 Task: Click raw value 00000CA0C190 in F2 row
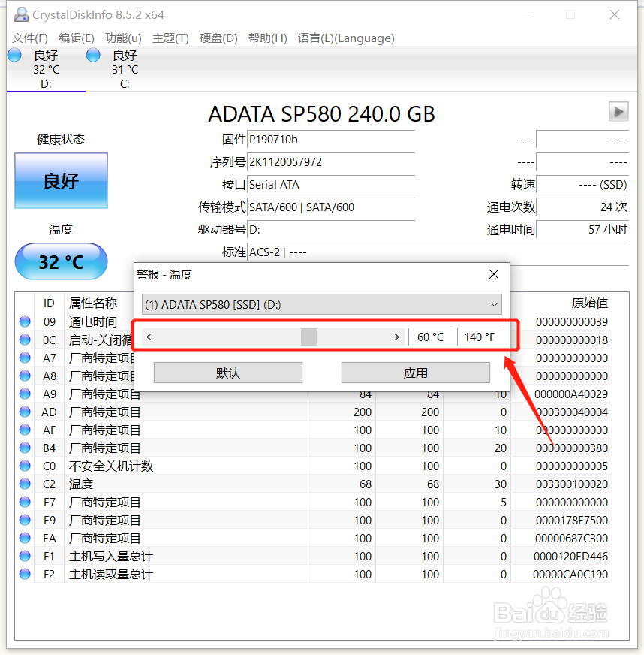coord(570,575)
